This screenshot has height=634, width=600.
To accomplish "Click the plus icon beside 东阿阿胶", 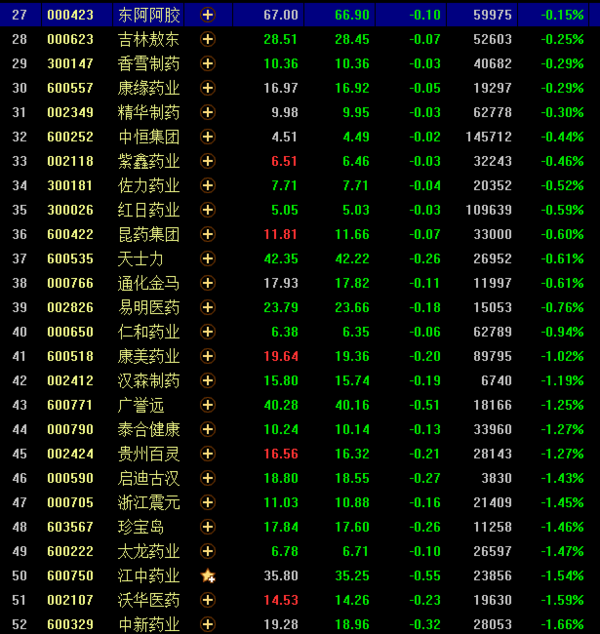I will (208, 15).
